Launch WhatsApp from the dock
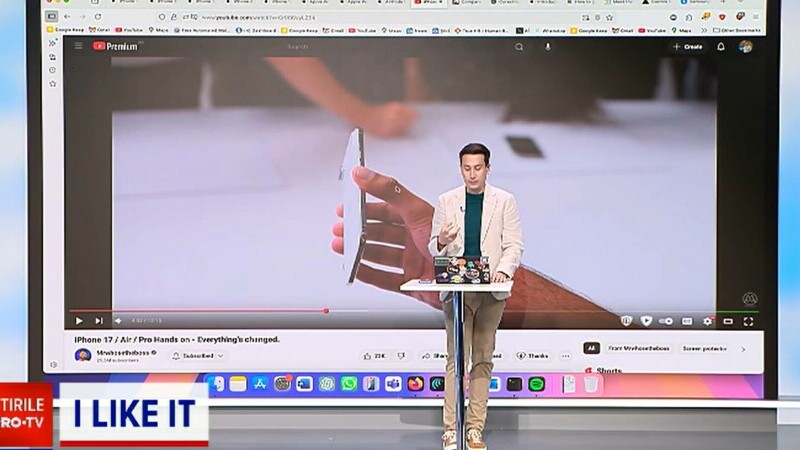The width and height of the screenshot is (800, 450). click(348, 384)
